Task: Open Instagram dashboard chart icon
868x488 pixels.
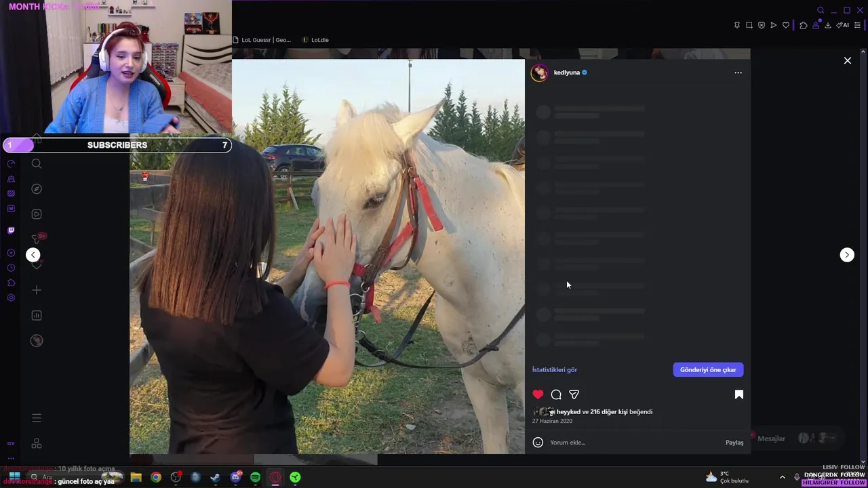Action: point(37,315)
